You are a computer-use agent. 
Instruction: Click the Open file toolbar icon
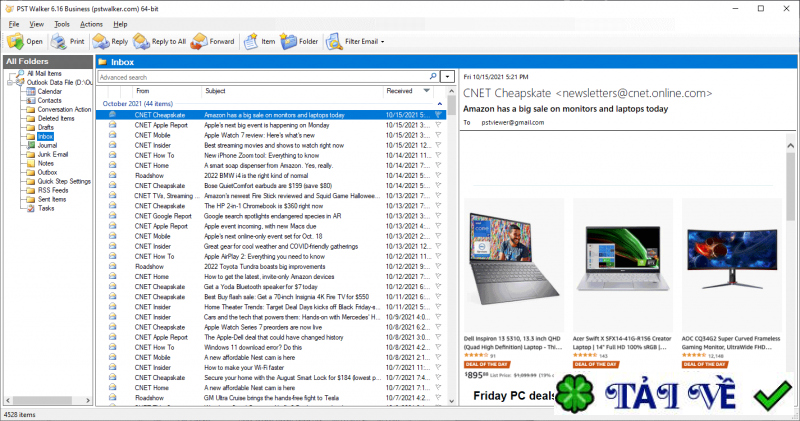click(x=15, y=42)
